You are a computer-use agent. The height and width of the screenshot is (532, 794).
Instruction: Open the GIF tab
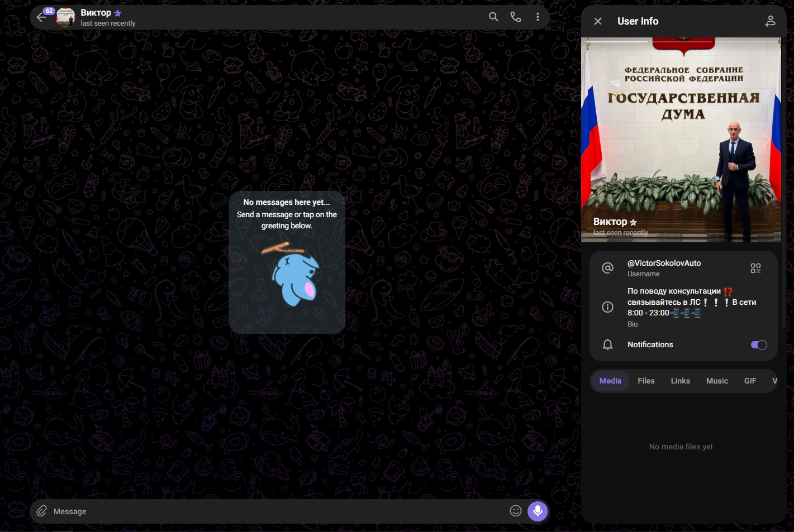click(x=750, y=381)
